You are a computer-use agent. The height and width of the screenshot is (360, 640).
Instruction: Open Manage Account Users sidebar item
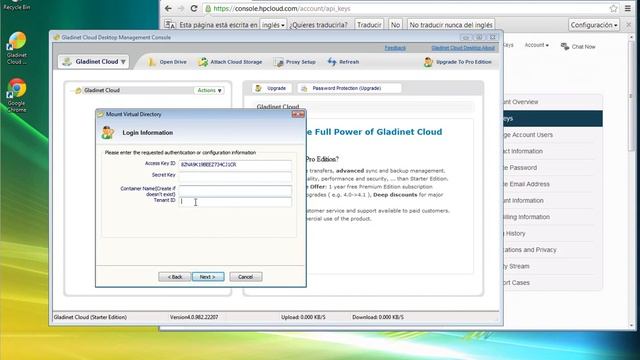(553, 135)
